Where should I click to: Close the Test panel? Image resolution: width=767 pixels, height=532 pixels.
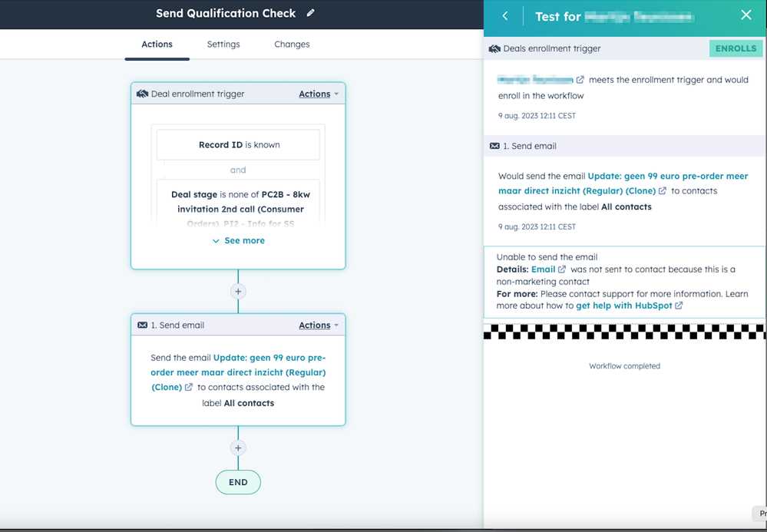(x=746, y=15)
